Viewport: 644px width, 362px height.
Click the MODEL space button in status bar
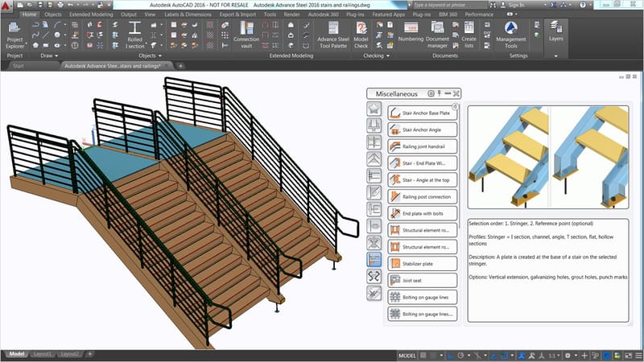pos(407,356)
